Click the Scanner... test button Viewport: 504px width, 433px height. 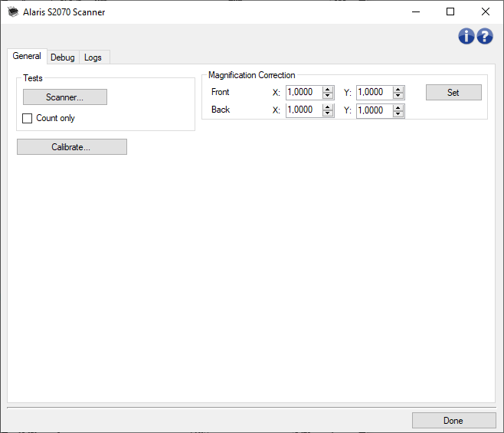(65, 97)
